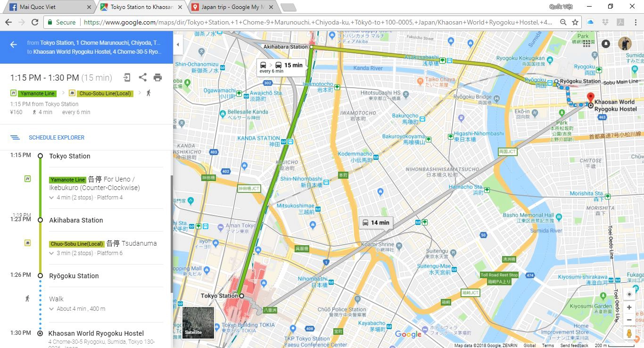Open a new browser tab

pyautogui.click(x=288, y=8)
